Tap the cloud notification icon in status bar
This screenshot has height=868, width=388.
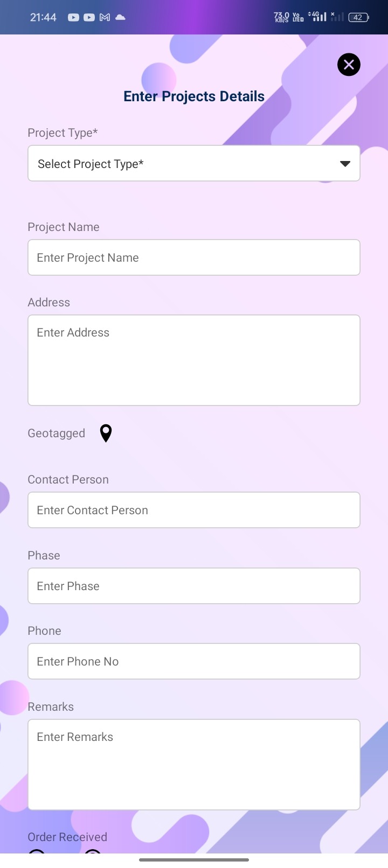point(121,17)
